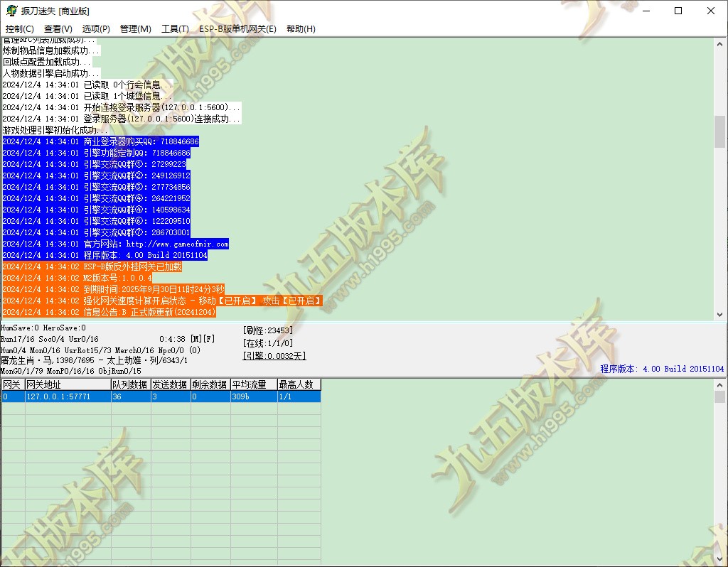Image resolution: width=728 pixels, height=567 pixels.
Task: Open the 工具(T) menu
Action: 175,28
